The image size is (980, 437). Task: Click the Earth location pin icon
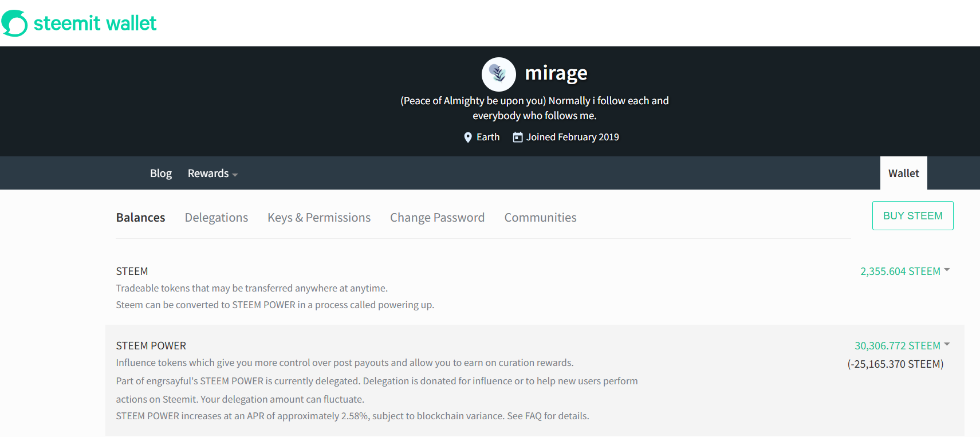tap(468, 137)
